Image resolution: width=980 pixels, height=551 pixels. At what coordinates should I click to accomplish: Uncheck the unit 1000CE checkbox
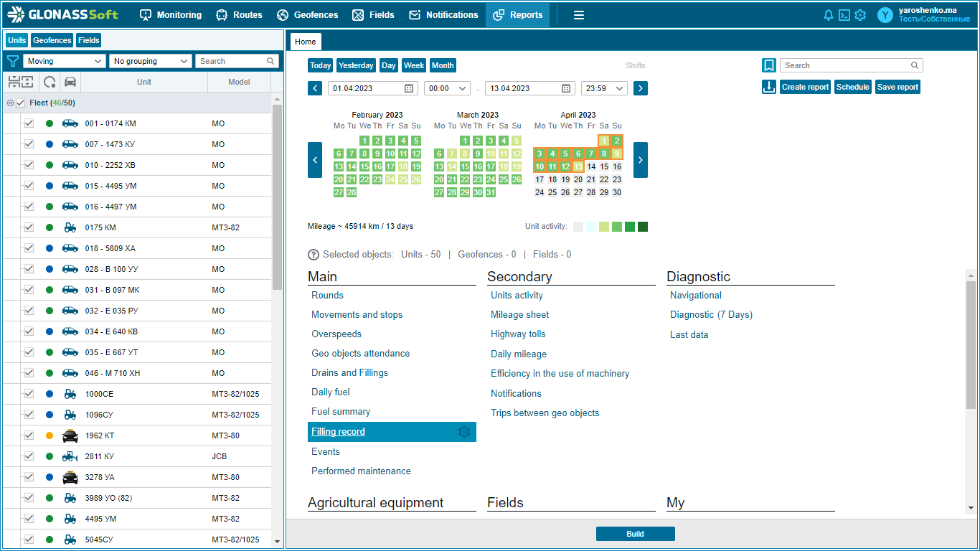click(29, 394)
